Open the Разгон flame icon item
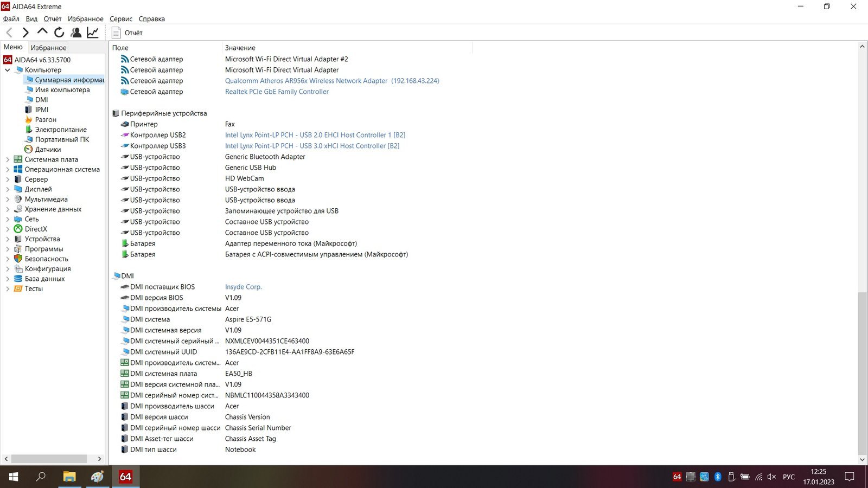The height and width of the screenshot is (488, 868). click(x=29, y=119)
